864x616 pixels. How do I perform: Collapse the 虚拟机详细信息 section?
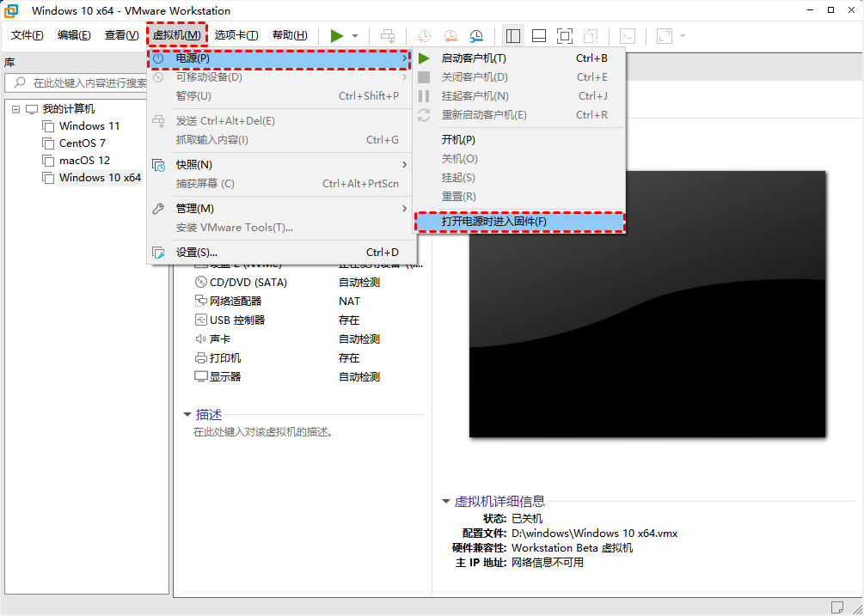tap(446, 501)
